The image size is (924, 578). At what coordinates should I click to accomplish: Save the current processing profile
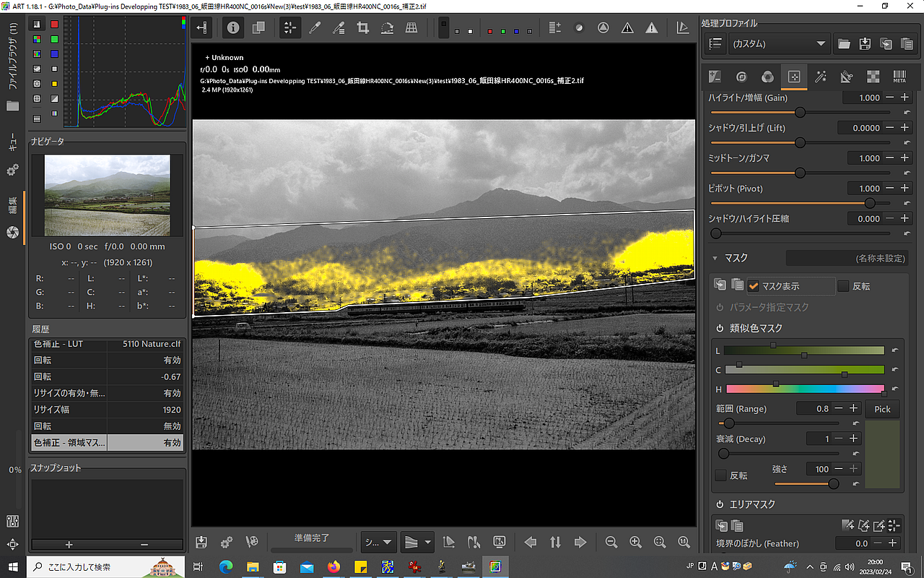coord(865,44)
